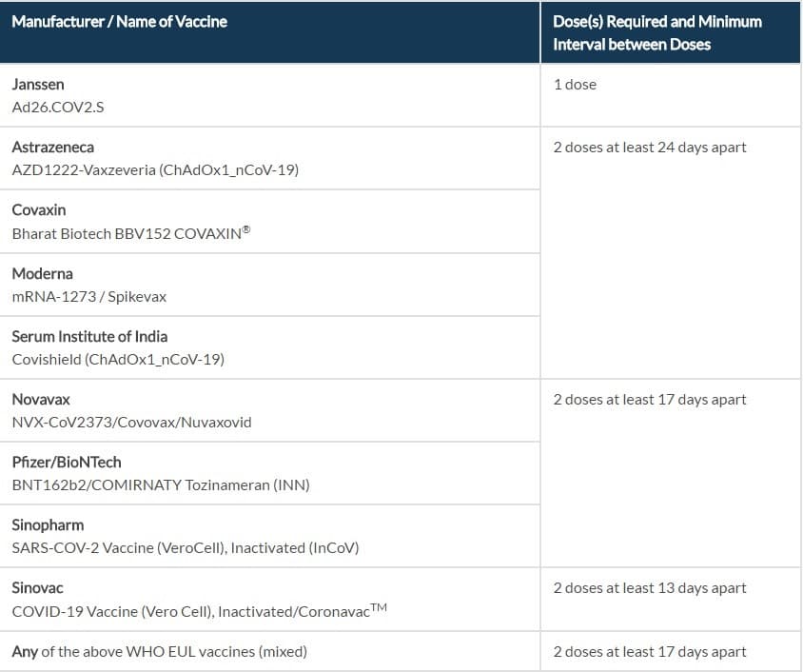The width and height of the screenshot is (803, 672).
Task: Select the Moderna manufacturer name
Action: coord(43,274)
